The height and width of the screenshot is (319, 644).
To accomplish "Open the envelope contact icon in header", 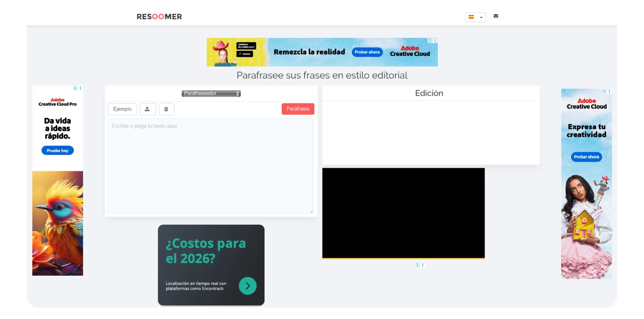I will (x=496, y=16).
